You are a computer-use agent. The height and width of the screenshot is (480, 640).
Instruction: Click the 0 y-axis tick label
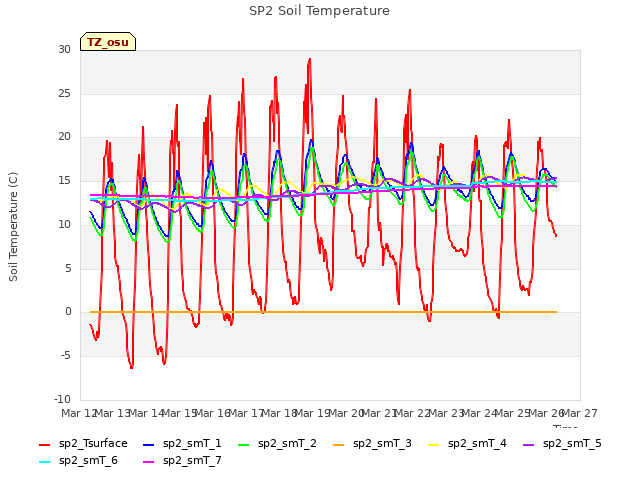point(68,312)
